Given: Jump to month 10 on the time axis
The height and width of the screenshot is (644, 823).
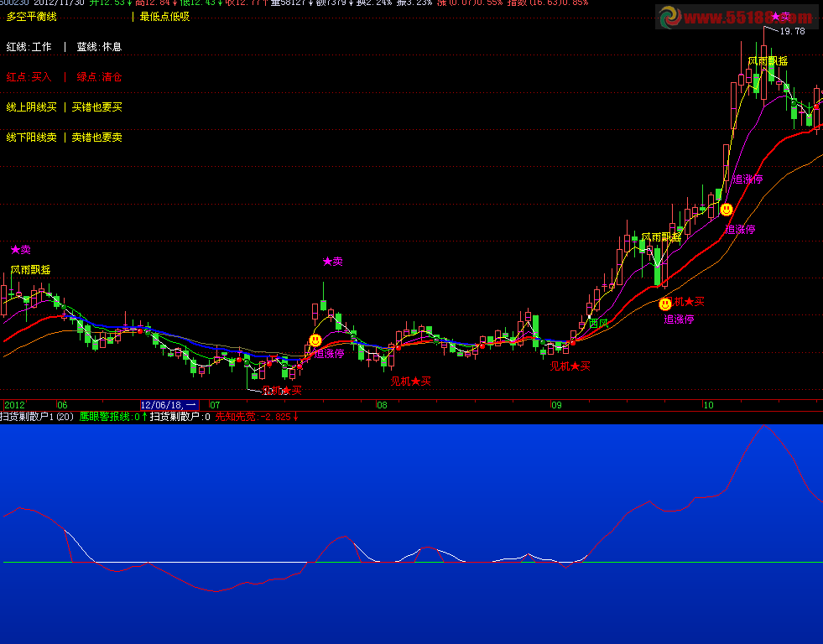Looking at the screenshot, I should (707, 405).
